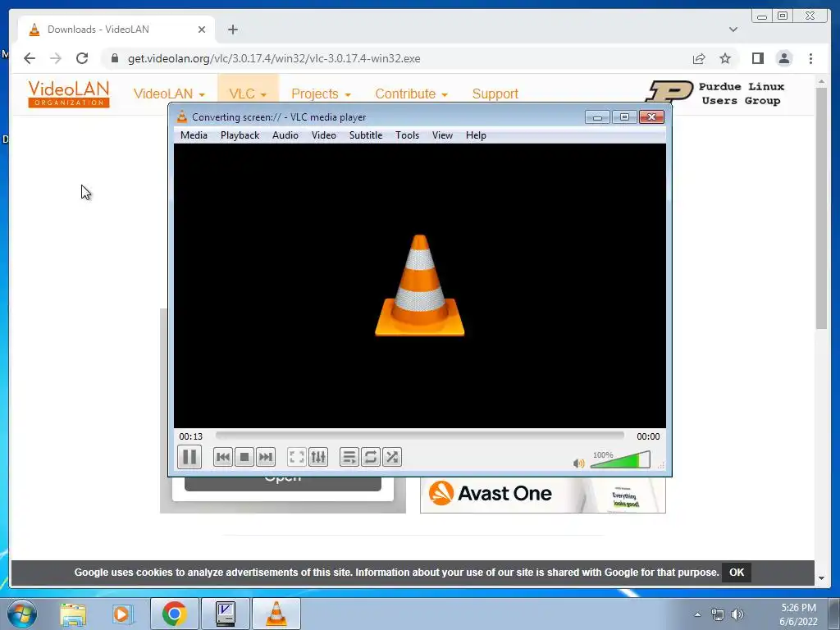840x630 pixels.
Task: Toggle the 00:00 total time display
Action: (648, 436)
